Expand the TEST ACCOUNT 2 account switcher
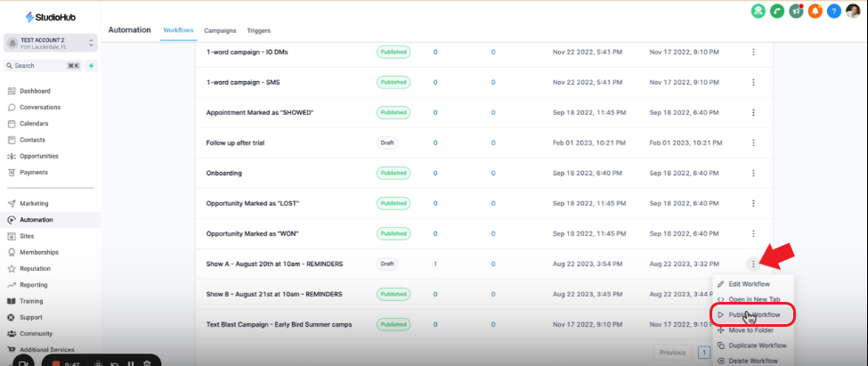This screenshot has width=868, height=366. pyautogui.click(x=51, y=43)
